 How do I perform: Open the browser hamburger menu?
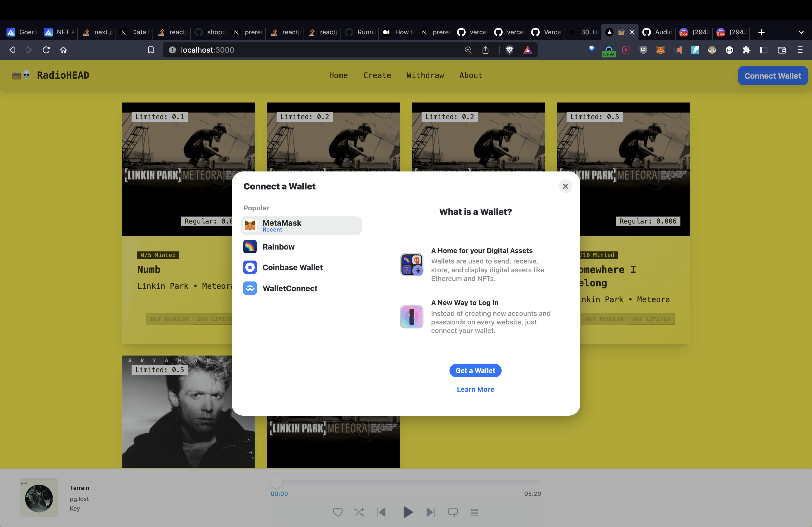pyautogui.click(x=800, y=50)
